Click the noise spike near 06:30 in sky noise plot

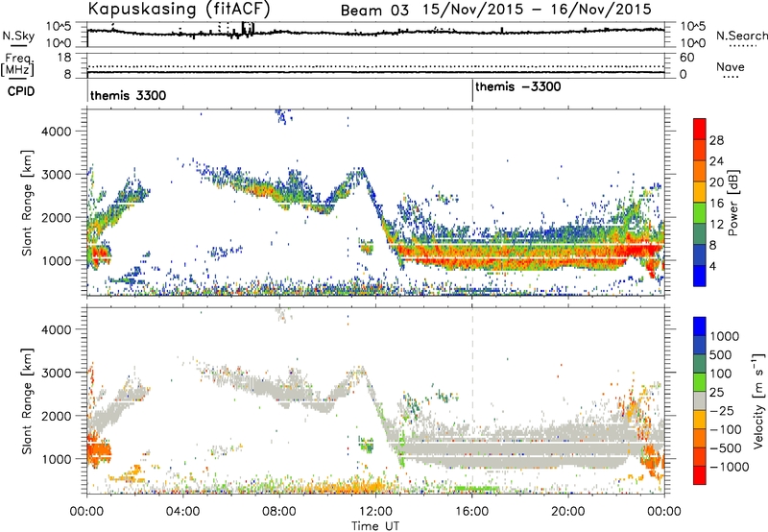point(248,29)
